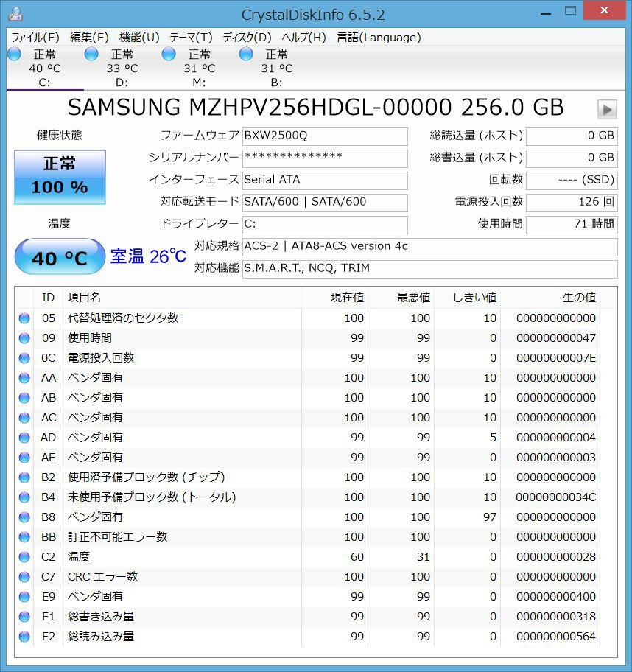Click the next disk arrow button
Viewport: 632px width, 672px height.
pos(607,109)
